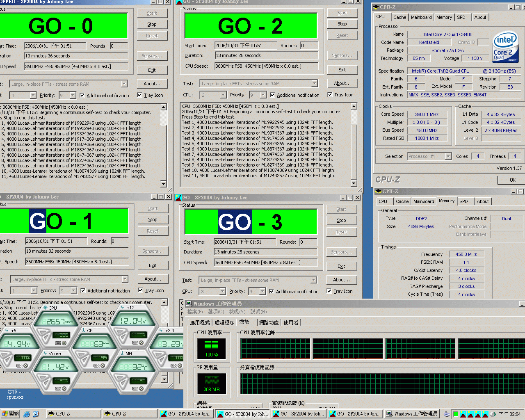The height and width of the screenshot is (420, 525).
Task: Launch Internet Explorer from quick launch
Action: 27,414
